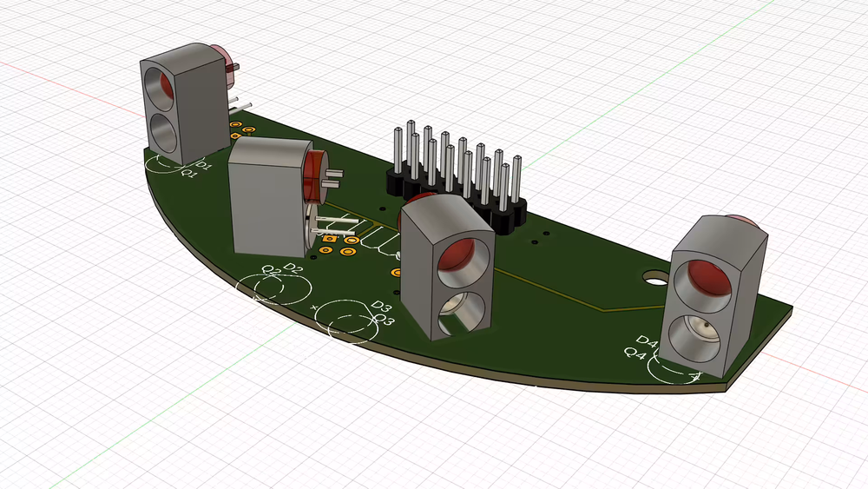
Task: Select the Q1 silkscreen label
Action: 189,173
